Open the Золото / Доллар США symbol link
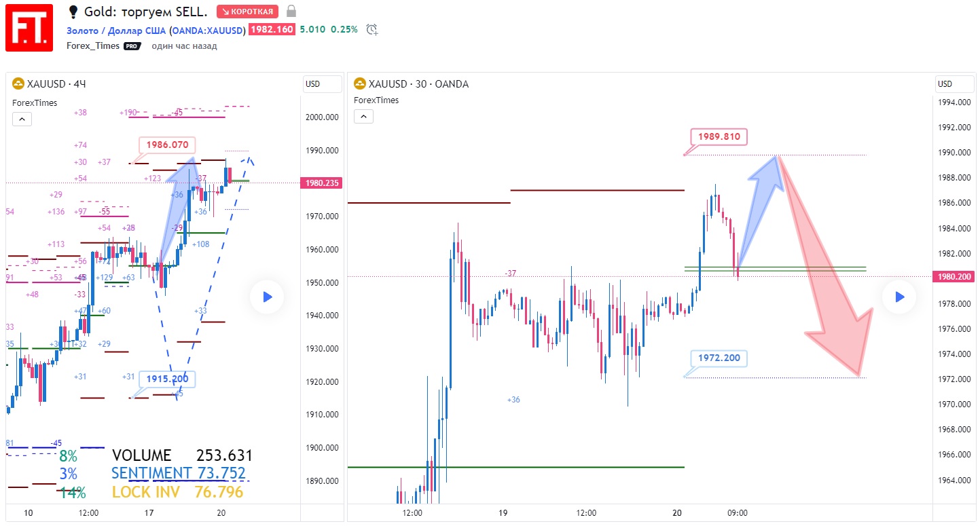 coord(117,29)
